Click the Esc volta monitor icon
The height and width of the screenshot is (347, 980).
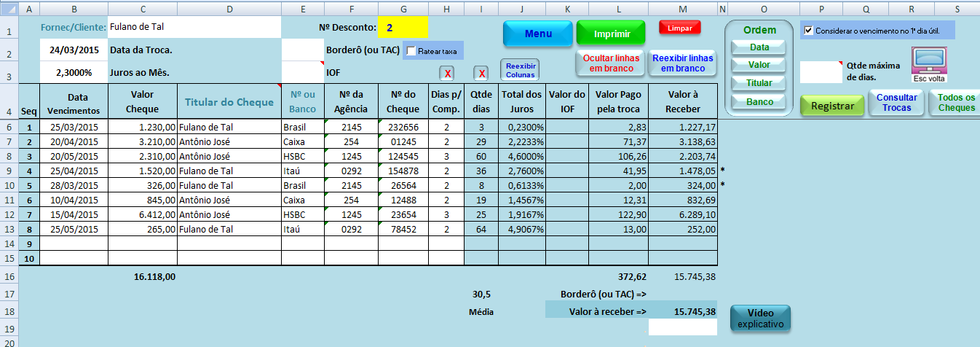point(928,64)
